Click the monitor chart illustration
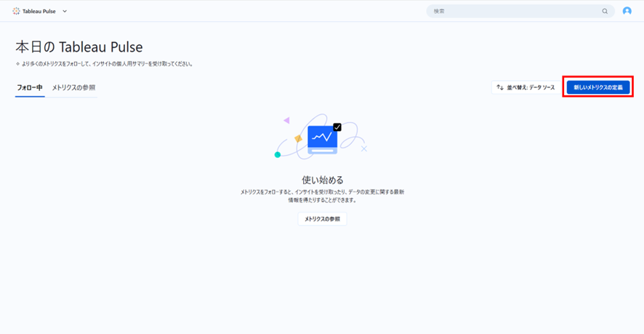 322,137
